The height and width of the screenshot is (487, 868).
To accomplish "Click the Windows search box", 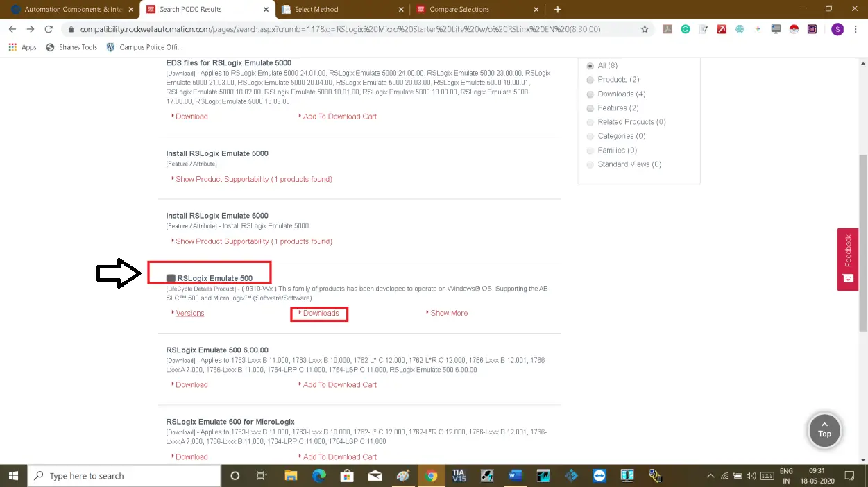I will coord(124,476).
